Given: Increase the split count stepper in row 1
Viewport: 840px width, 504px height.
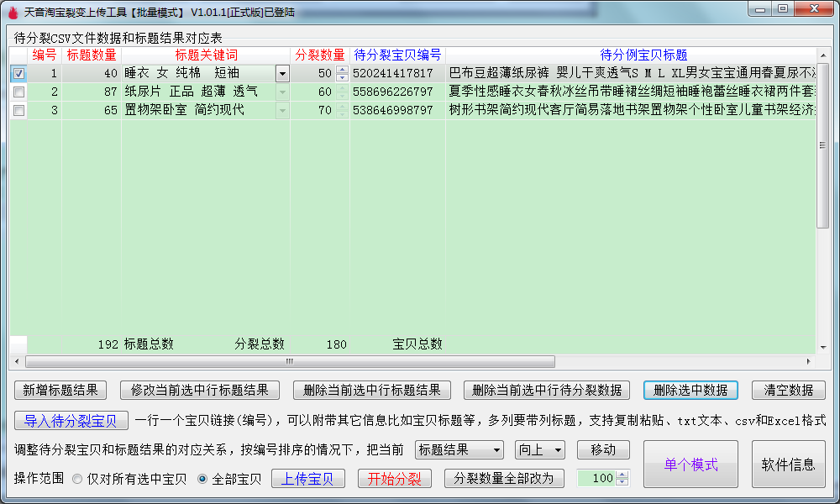Looking at the screenshot, I should pos(342,70).
